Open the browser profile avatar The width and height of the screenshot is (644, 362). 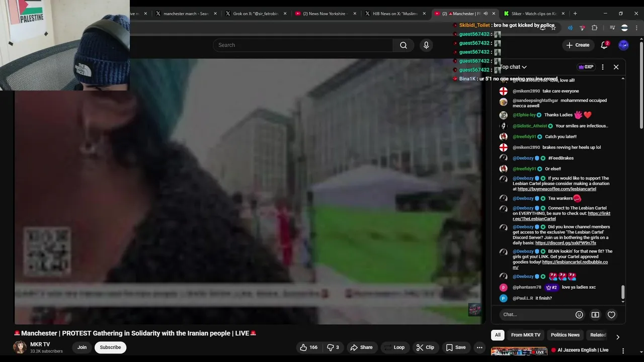[x=624, y=28]
